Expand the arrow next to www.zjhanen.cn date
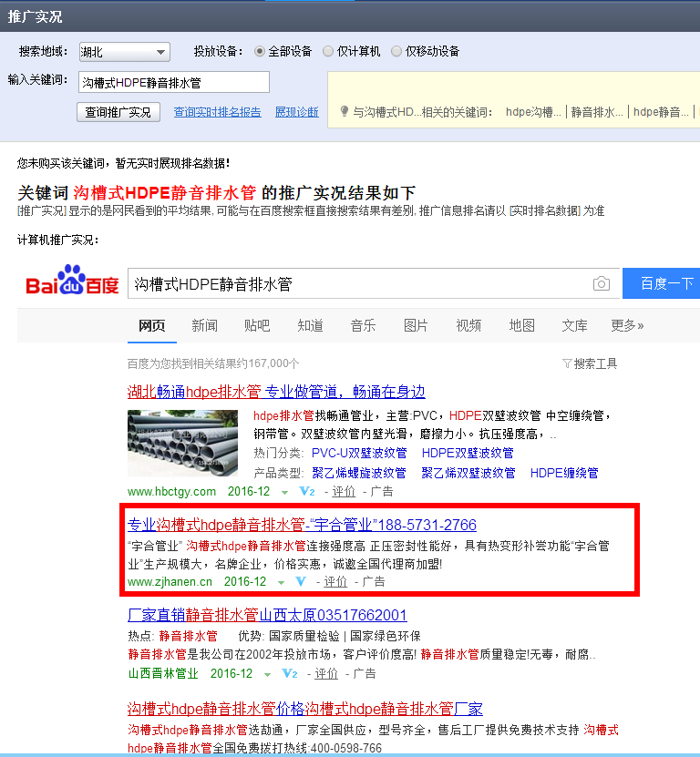Image resolution: width=700 pixels, height=757 pixels. (x=281, y=583)
